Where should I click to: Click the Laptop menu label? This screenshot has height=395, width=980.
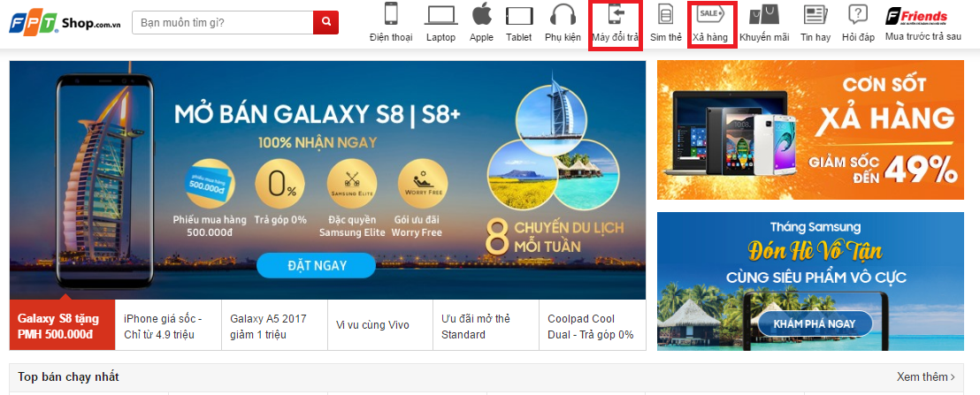pyautogui.click(x=441, y=37)
